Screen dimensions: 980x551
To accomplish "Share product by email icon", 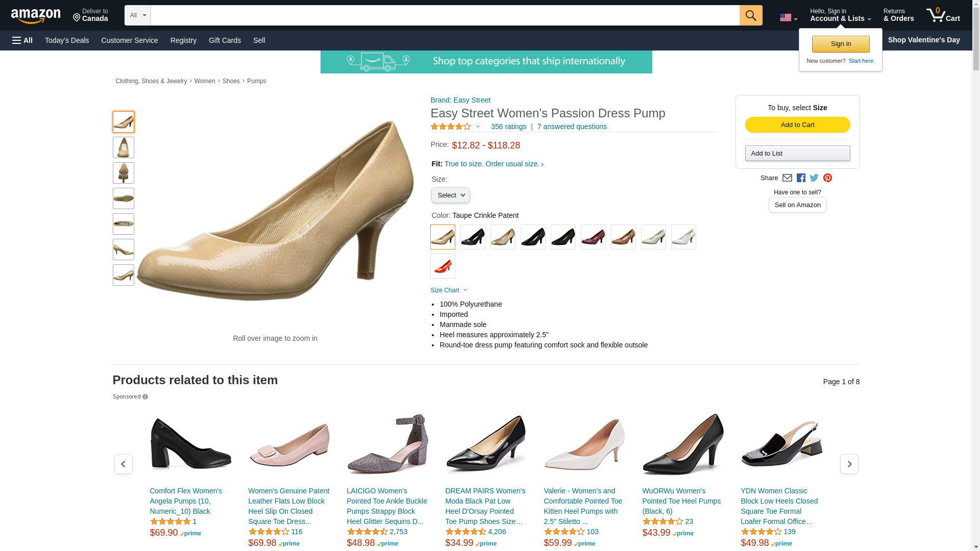I will click(x=787, y=178).
